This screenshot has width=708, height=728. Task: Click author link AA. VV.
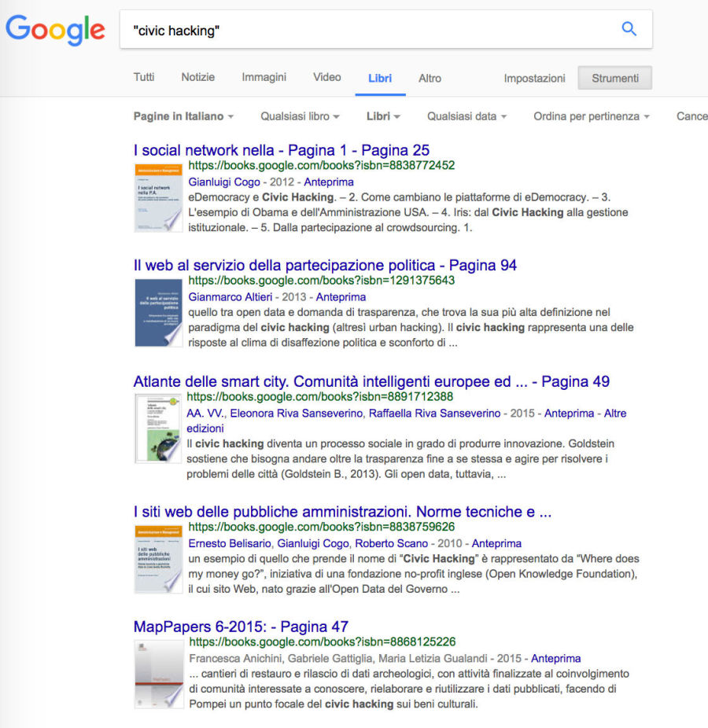(205, 414)
